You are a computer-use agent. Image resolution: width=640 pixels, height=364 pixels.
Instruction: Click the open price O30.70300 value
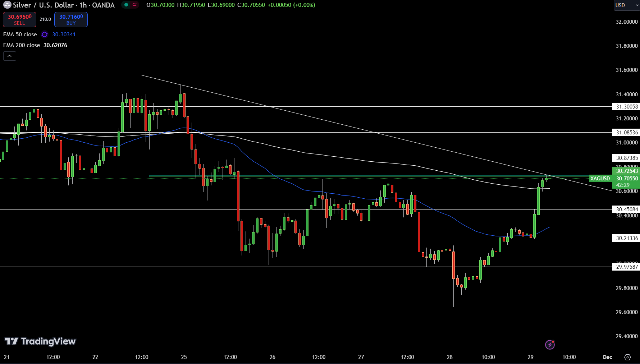(160, 5)
